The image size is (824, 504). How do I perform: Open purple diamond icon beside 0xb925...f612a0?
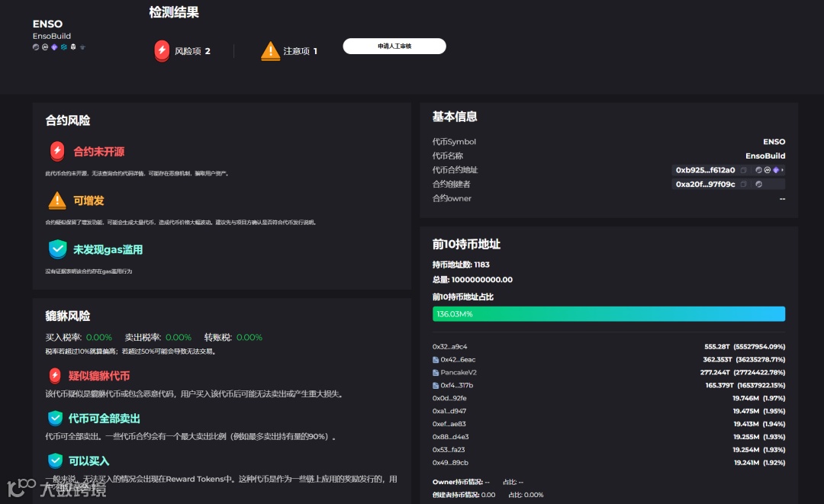[776, 170]
